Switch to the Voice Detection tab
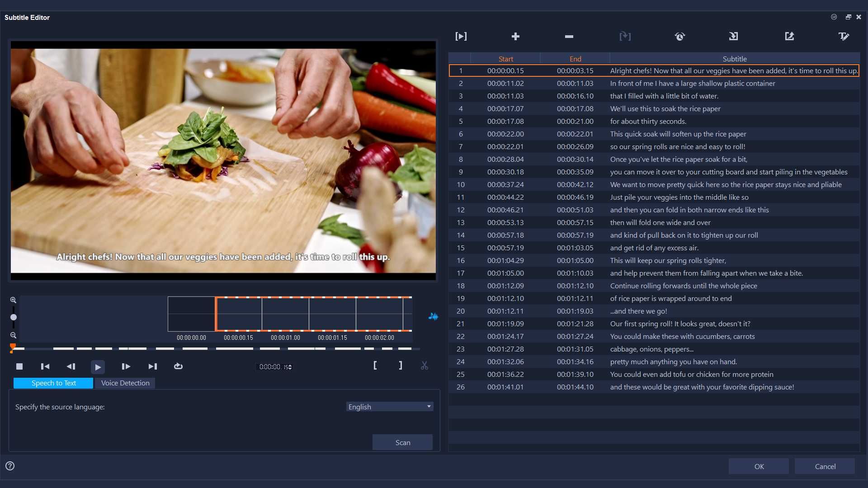The height and width of the screenshot is (488, 868). [x=125, y=383]
